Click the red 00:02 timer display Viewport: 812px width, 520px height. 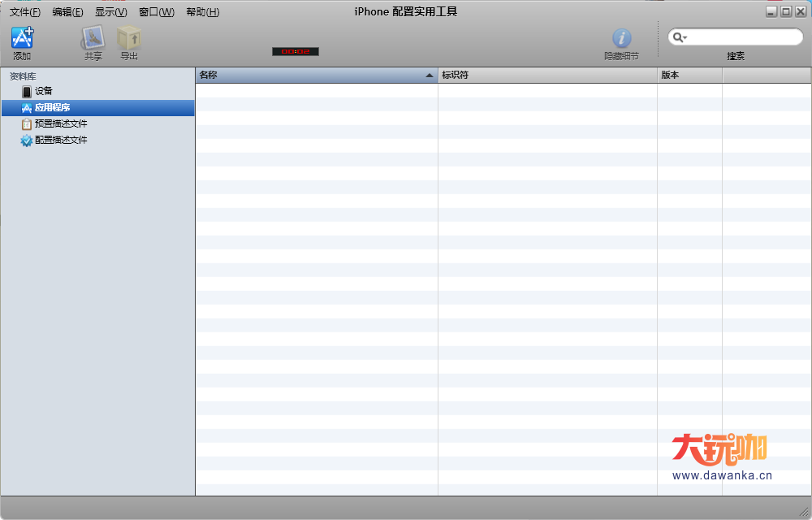[x=296, y=51]
